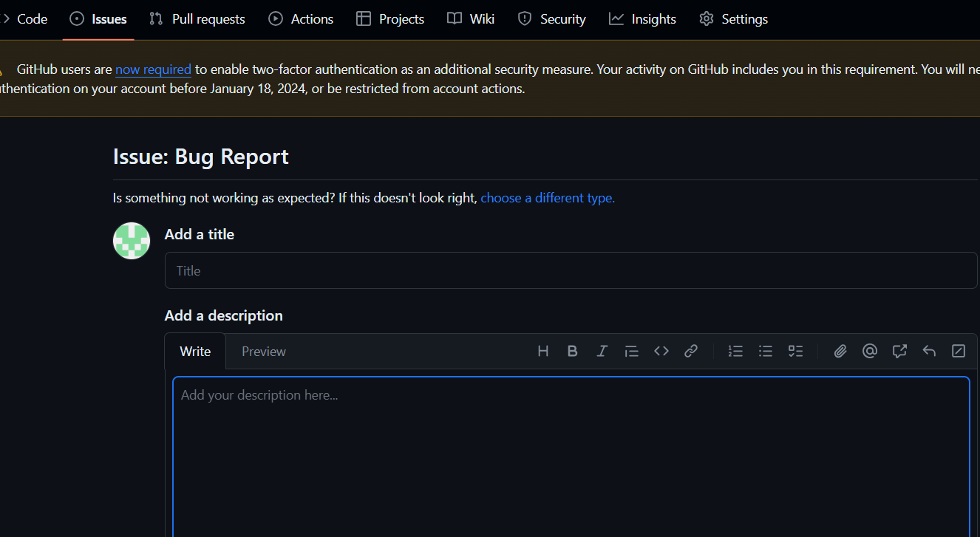The height and width of the screenshot is (537, 980).
Task: Open slash commands icon
Action: click(x=959, y=352)
